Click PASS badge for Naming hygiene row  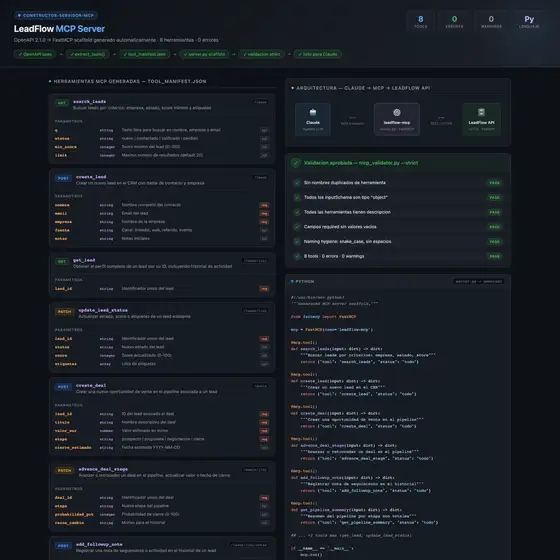494,242
